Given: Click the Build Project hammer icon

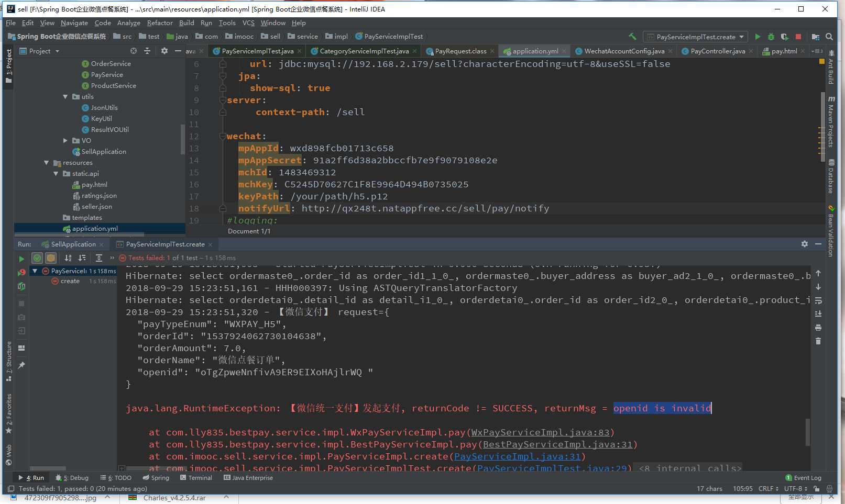Looking at the screenshot, I should tap(632, 37).
